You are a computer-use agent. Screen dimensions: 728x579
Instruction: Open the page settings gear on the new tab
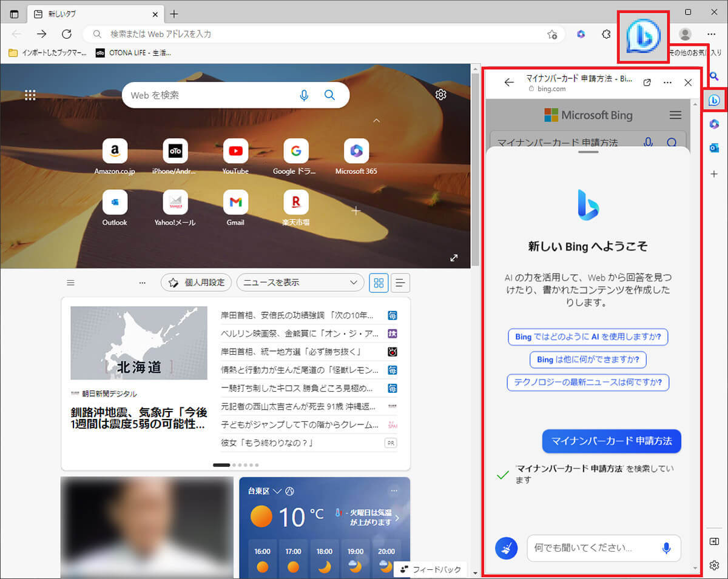(x=441, y=95)
